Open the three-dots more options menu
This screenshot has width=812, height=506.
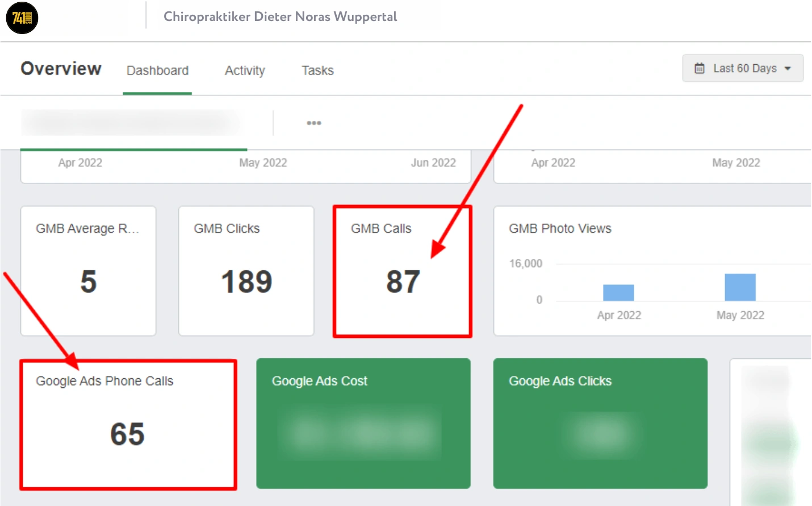click(x=314, y=123)
